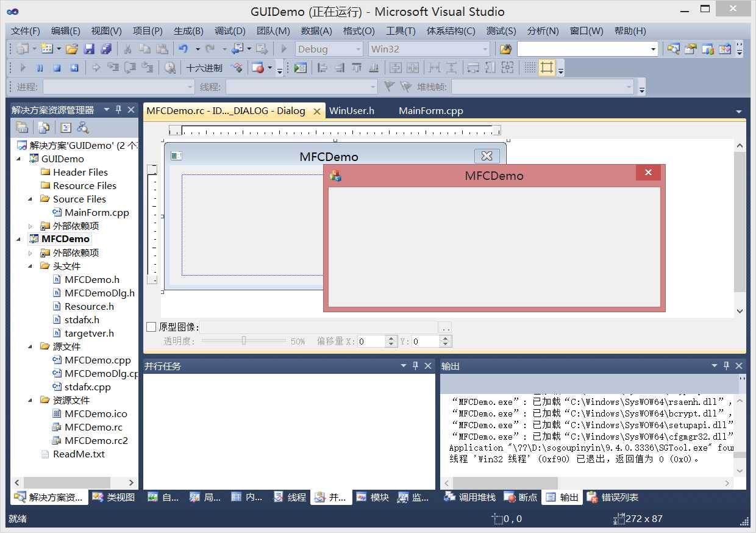Expand 外部依赖项 under MFCDemo
This screenshot has width=756, height=533.
point(30,252)
